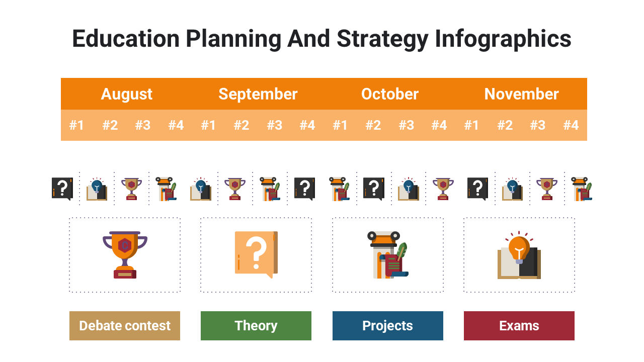
Task: Click the large orange trophy icon
Action: (x=125, y=255)
